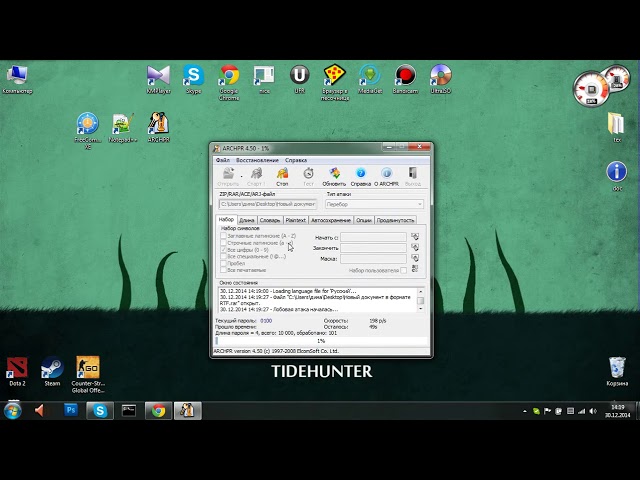Toggle Все специальные checkbox
Screen dimensions: 640x480
[223, 256]
